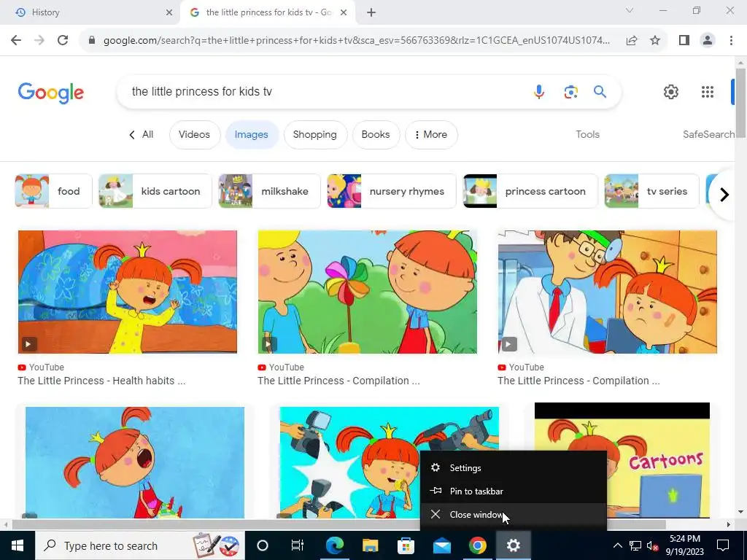This screenshot has width=747, height=560.
Task: Share this page via address bar icon
Action: click(632, 40)
